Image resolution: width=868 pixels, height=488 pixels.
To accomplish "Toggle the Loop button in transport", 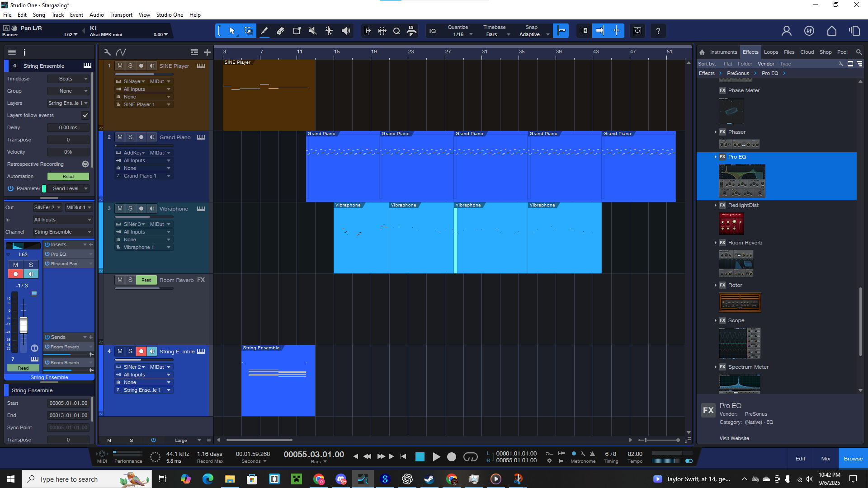I will click(471, 457).
